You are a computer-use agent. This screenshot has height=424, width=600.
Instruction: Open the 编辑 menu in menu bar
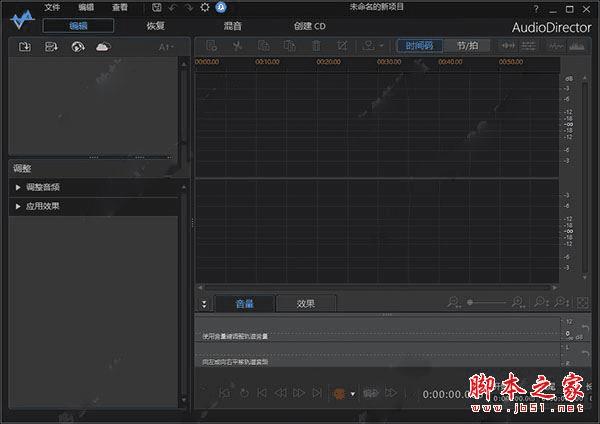click(86, 7)
